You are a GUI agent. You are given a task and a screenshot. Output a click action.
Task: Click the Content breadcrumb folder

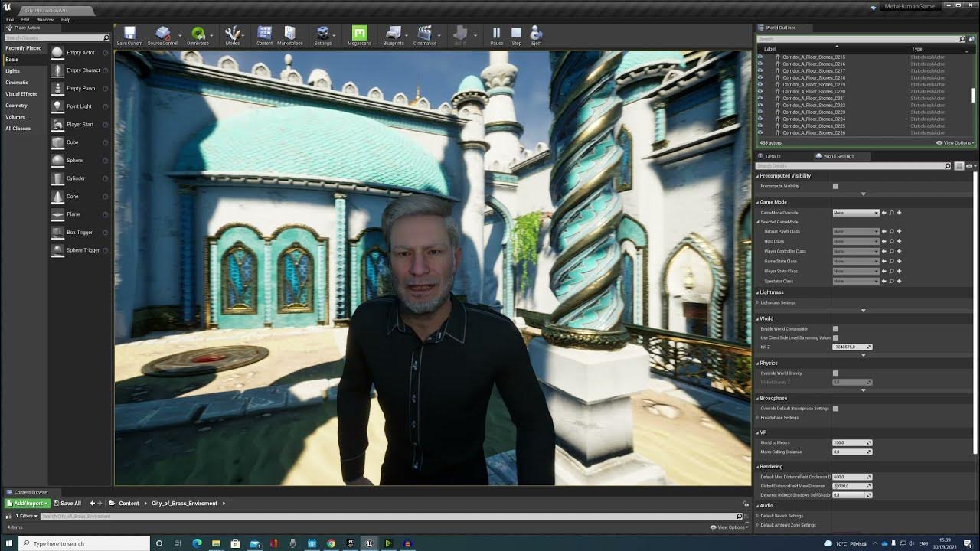tap(129, 504)
